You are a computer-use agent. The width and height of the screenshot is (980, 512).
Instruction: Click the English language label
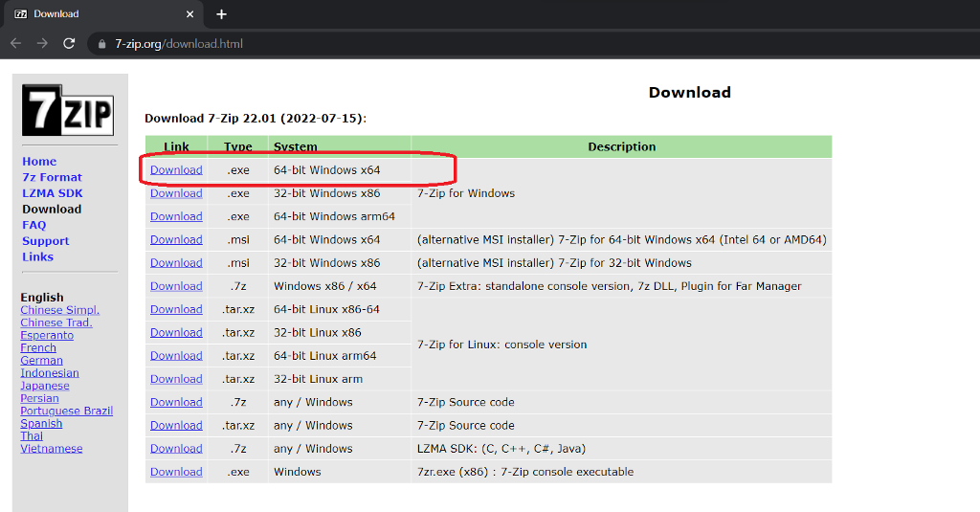[42, 298]
